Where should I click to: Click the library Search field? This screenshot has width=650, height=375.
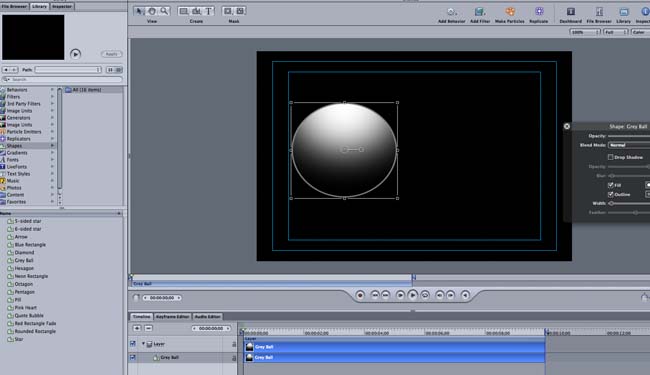click(x=62, y=79)
